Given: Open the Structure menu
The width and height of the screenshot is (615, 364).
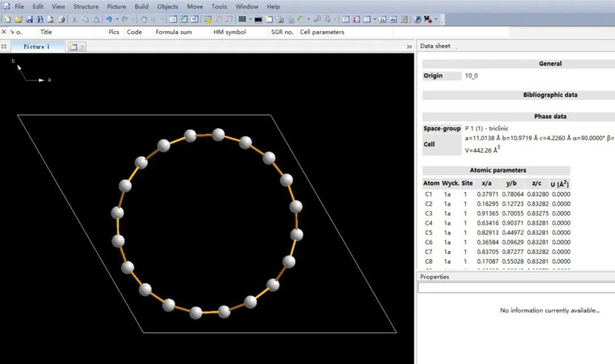Looking at the screenshot, I should (x=85, y=7).
